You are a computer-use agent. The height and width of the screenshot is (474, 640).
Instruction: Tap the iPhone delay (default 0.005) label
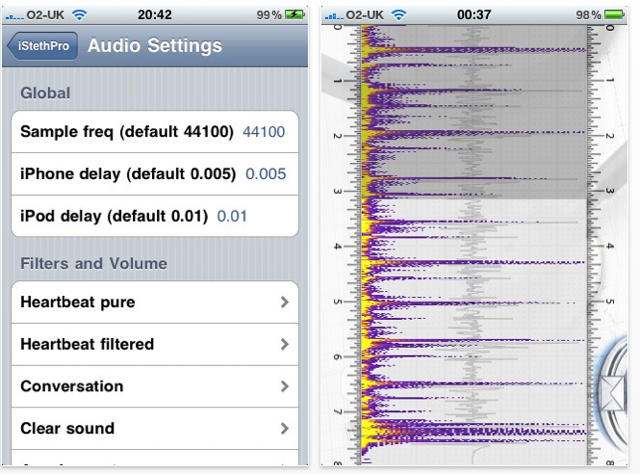click(x=128, y=174)
